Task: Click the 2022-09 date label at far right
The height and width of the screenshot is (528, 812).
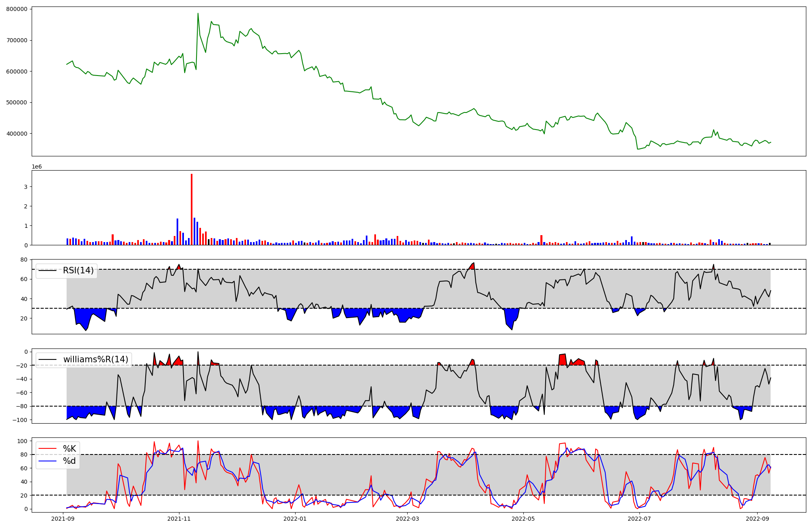Action: click(758, 519)
